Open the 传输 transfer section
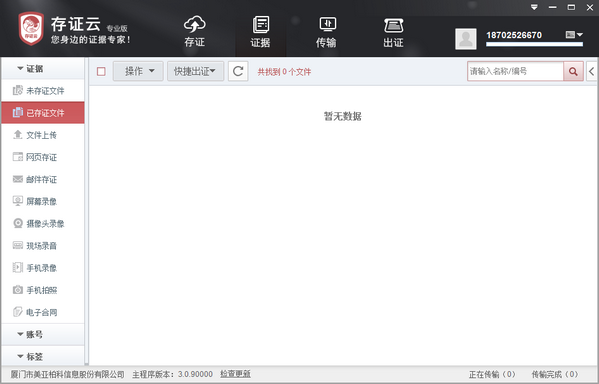Viewport: 599px width, 384px height. (x=326, y=32)
